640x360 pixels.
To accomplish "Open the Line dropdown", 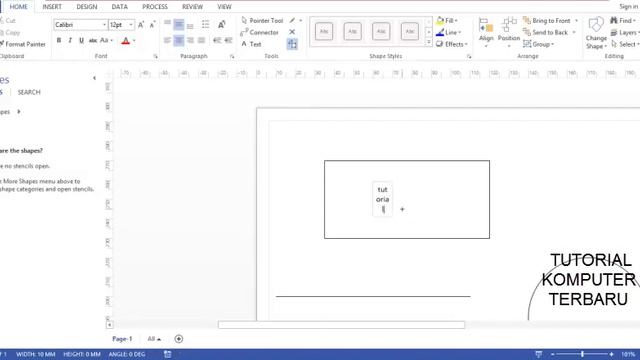I will click(x=448, y=32).
